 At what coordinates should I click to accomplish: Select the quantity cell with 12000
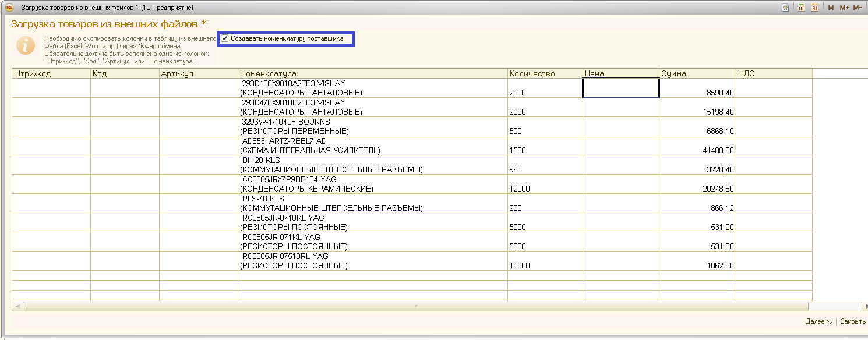545,189
